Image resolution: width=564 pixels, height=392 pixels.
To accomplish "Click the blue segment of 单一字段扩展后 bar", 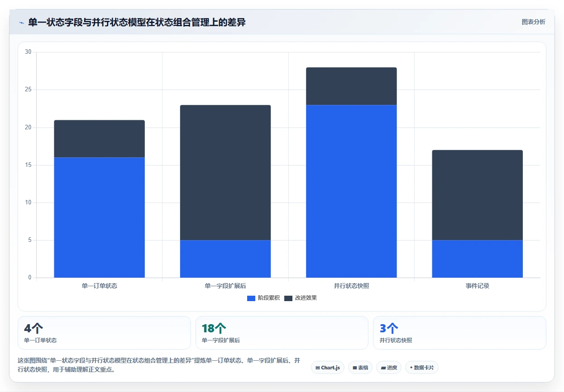I will click(225, 259).
